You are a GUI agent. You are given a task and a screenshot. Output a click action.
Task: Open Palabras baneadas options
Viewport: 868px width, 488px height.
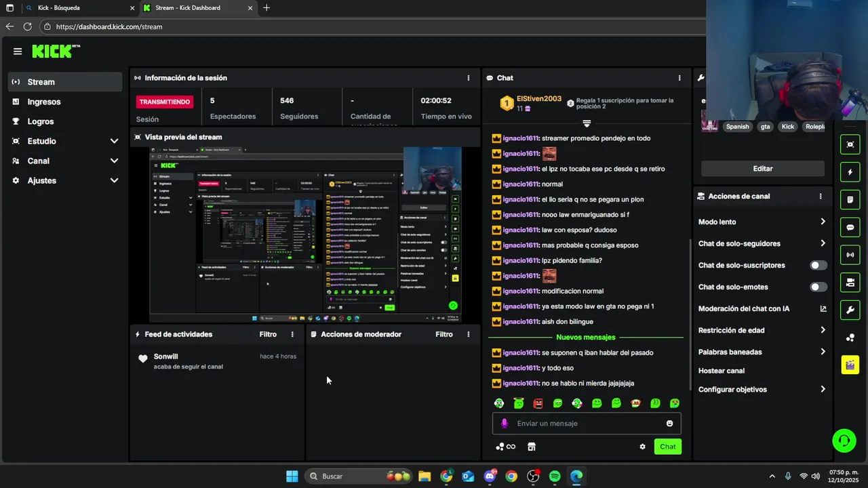click(x=762, y=352)
